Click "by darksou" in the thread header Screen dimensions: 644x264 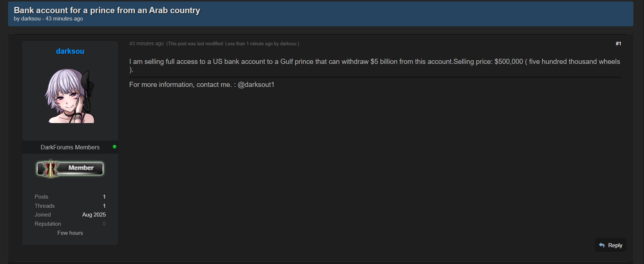27,19
